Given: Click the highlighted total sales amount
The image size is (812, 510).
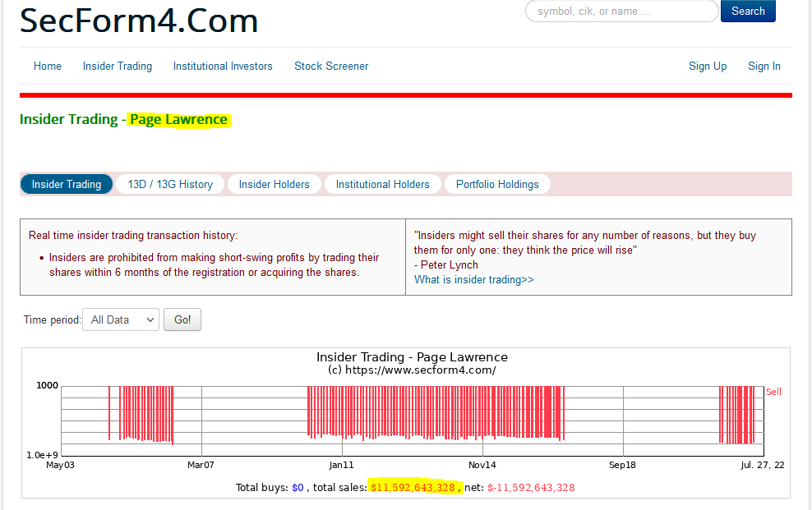Looking at the screenshot, I should coord(413,488).
